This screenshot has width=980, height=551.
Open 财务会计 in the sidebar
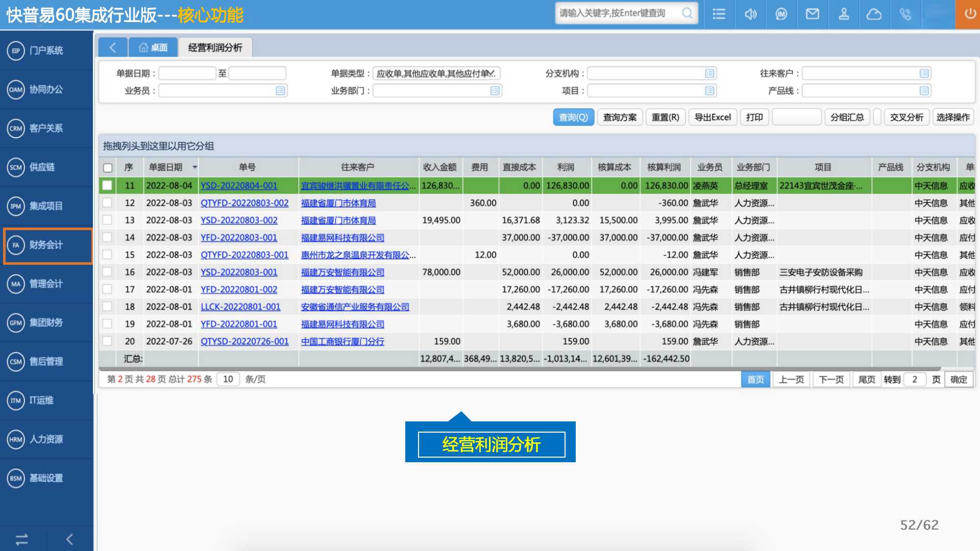[46, 245]
